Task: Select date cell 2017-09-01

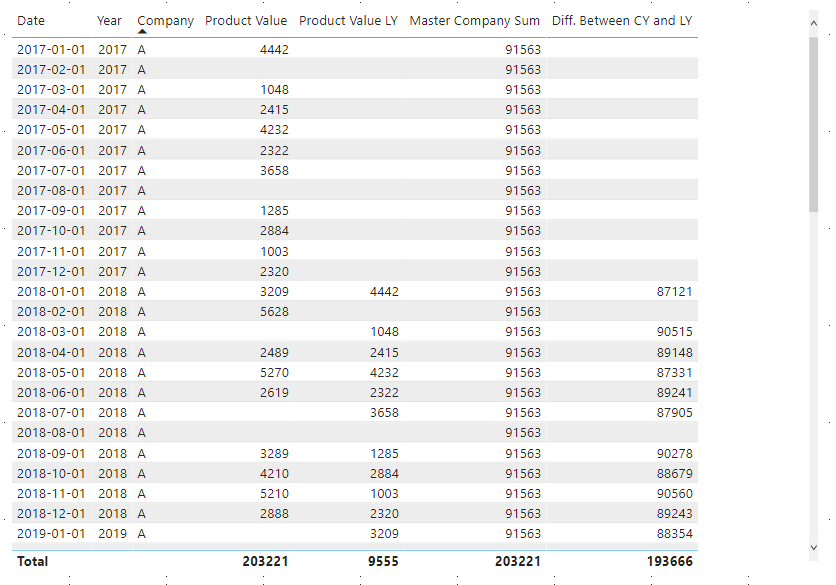Action: pos(51,211)
